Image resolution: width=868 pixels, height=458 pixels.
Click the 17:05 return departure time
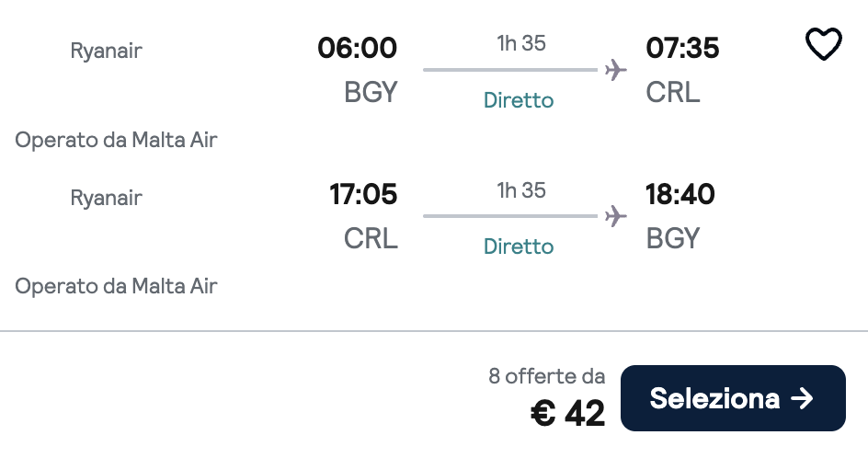(363, 195)
